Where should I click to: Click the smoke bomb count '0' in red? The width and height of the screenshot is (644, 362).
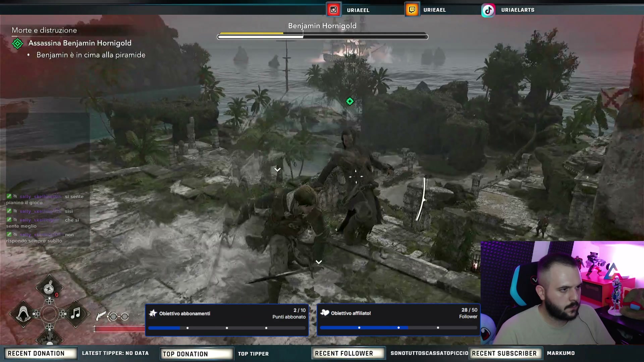pos(57,295)
